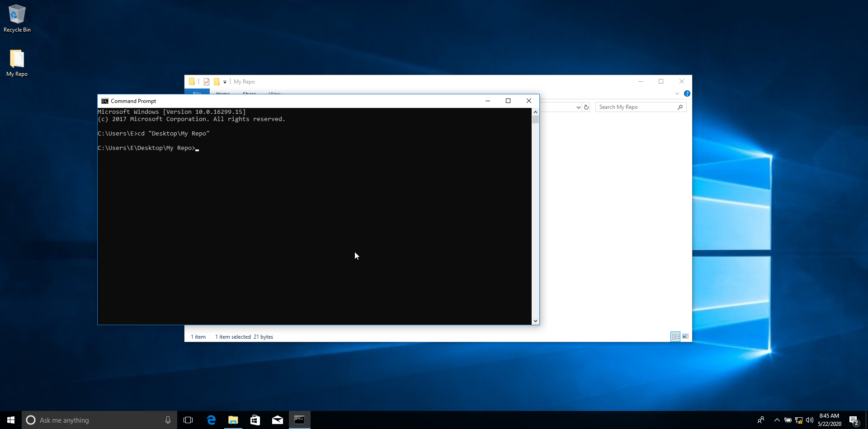This screenshot has width=868, height=429.
Task: Click New Folder quick access icon in Explorer
Action: point(217,82)
